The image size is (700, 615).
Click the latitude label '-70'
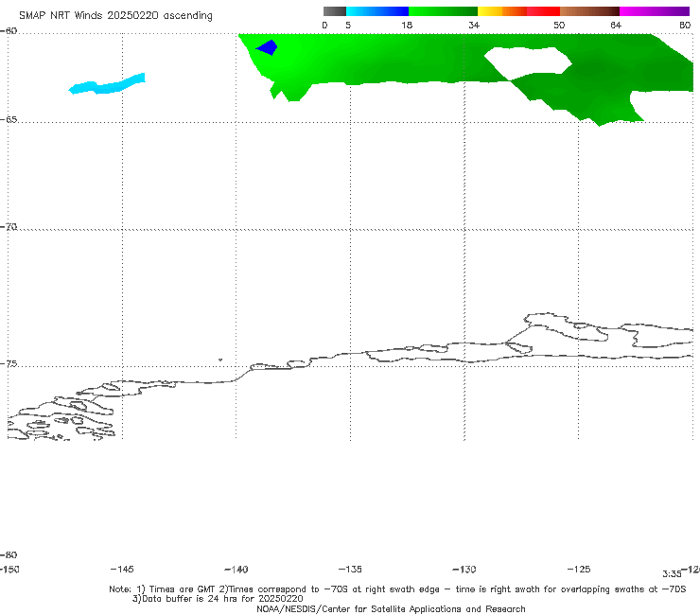[x=9, y=227]
